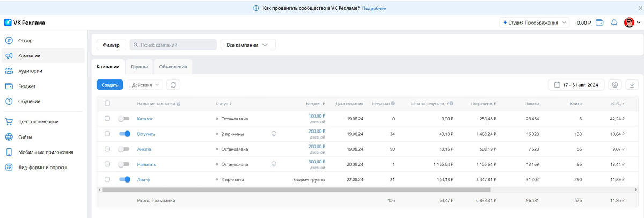
Task: Click the Поиск кампаний search field
Action: [173, 45]
